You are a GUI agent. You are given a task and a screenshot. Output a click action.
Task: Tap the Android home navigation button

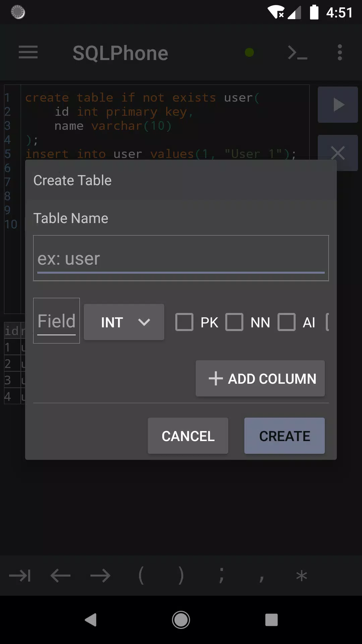181,620
